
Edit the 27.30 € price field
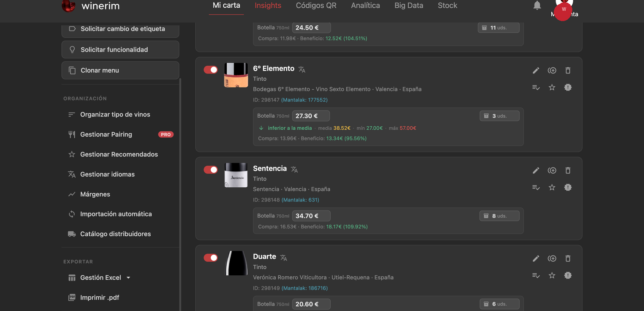(311, 116)
